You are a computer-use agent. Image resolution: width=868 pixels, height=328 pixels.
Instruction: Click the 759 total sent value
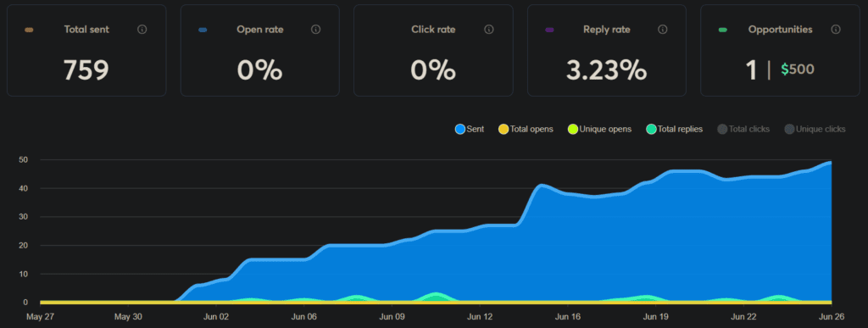86,70
